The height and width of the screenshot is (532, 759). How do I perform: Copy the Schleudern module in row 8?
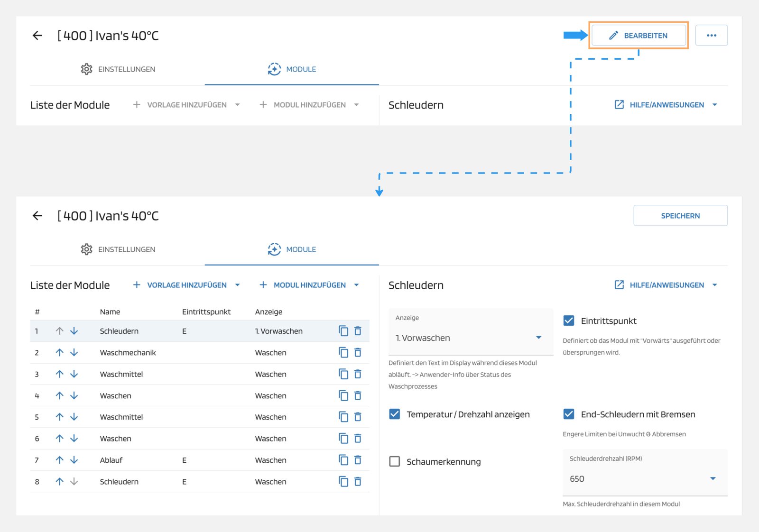point(343,482)
